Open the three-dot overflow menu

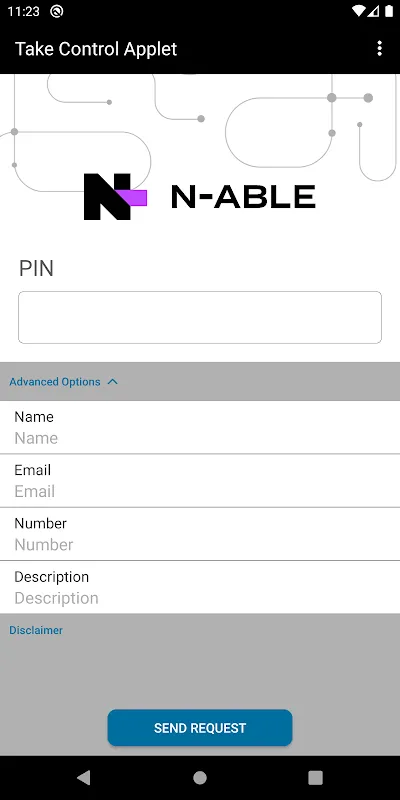coord(379,48)
